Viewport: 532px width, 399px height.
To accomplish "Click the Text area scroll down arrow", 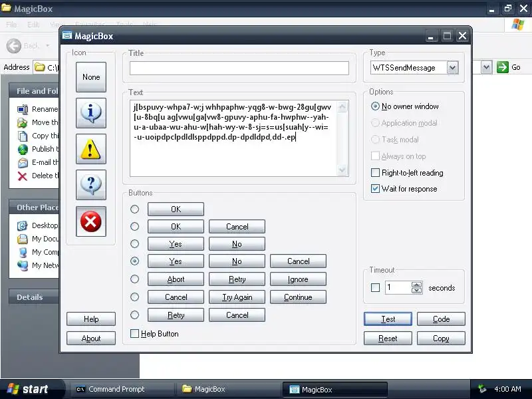I will tap(342, 170).
